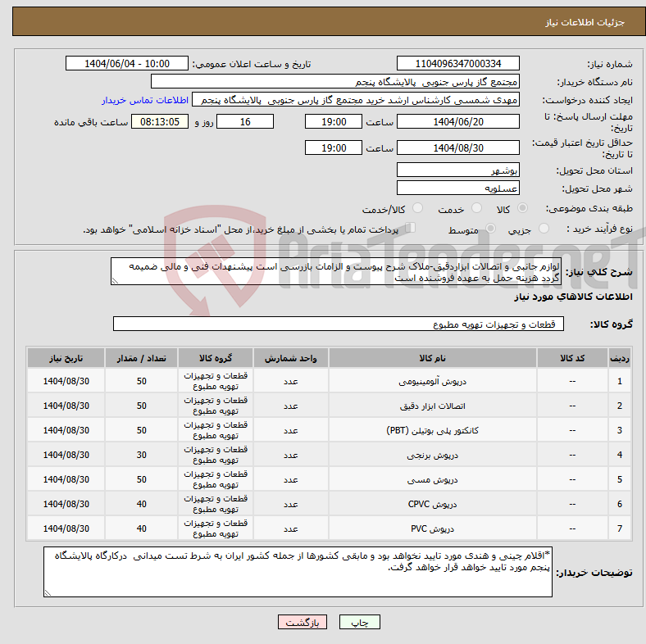Click the جزئیات اطلاعات نیاز header title
Screen dimensions: 646x644
pyautogui.click(x=585, y=22)
